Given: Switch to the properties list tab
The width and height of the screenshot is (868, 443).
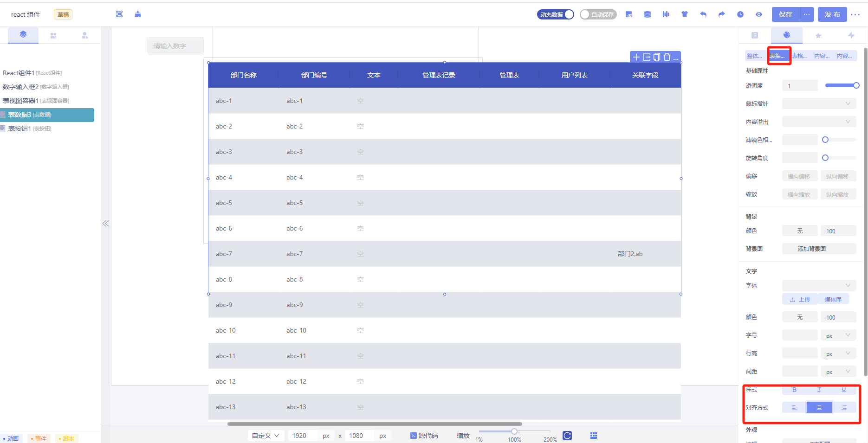Looking at the screenshot, I should coord(755,35).
